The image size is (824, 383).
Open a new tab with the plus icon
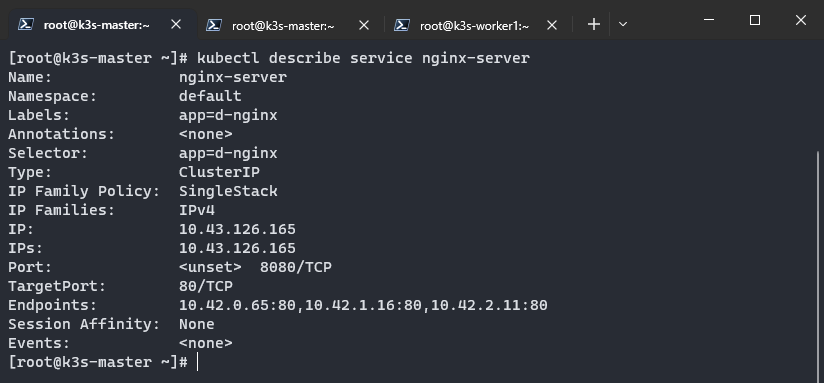pos(593,24)
